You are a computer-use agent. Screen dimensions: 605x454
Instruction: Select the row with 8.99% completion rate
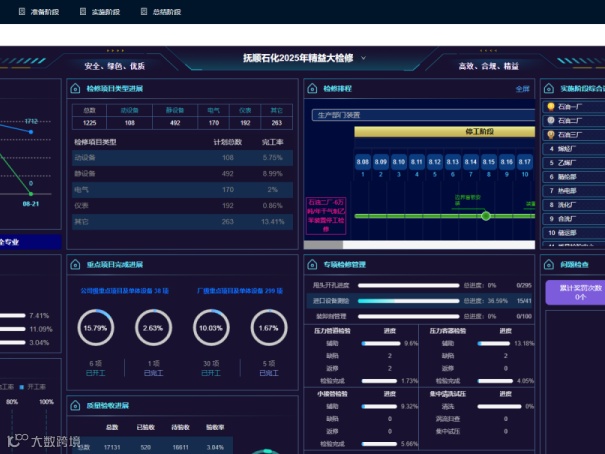[x=182, y=174]
